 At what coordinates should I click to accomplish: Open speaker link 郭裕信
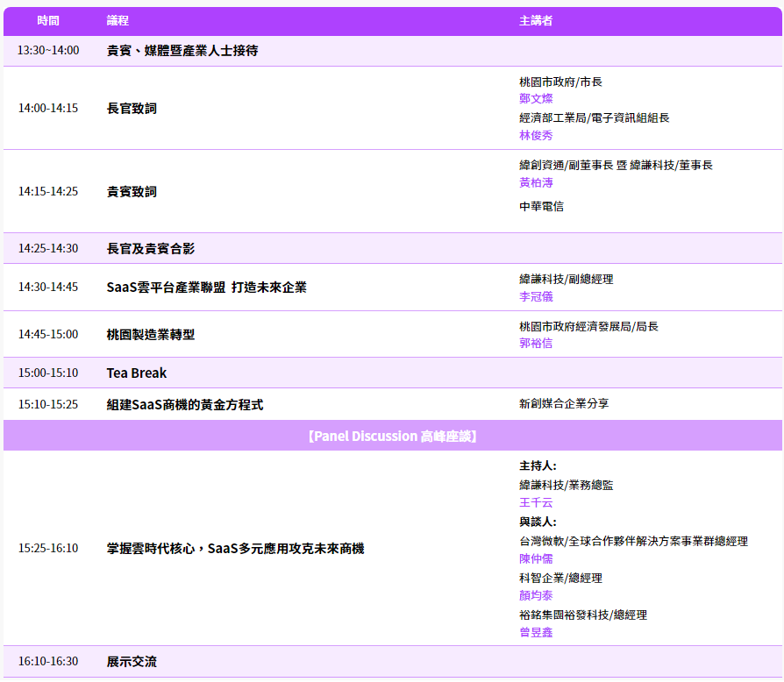point(536,344)
